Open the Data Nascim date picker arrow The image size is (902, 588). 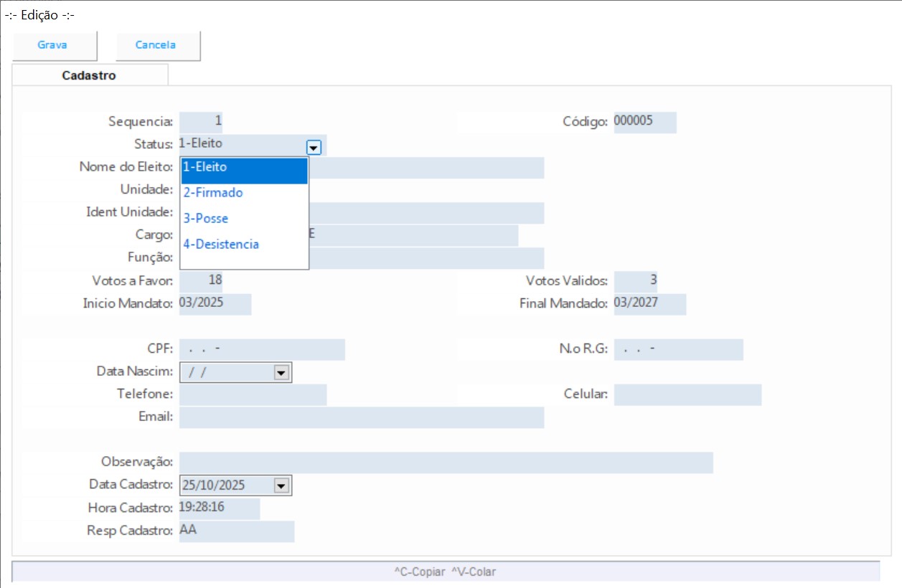pos(281,373)
